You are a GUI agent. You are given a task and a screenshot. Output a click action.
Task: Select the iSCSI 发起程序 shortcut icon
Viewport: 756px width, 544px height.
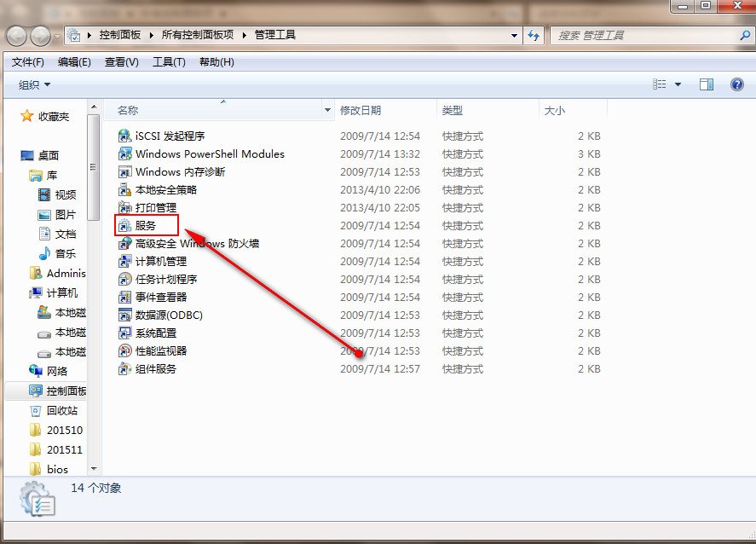[x=125, y=136]
